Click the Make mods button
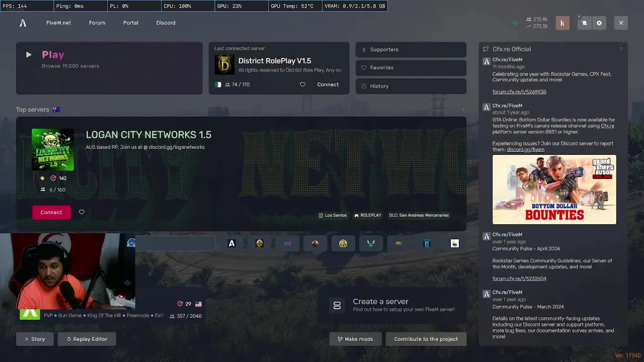The image size is (644, 362). tap(355, 339)
